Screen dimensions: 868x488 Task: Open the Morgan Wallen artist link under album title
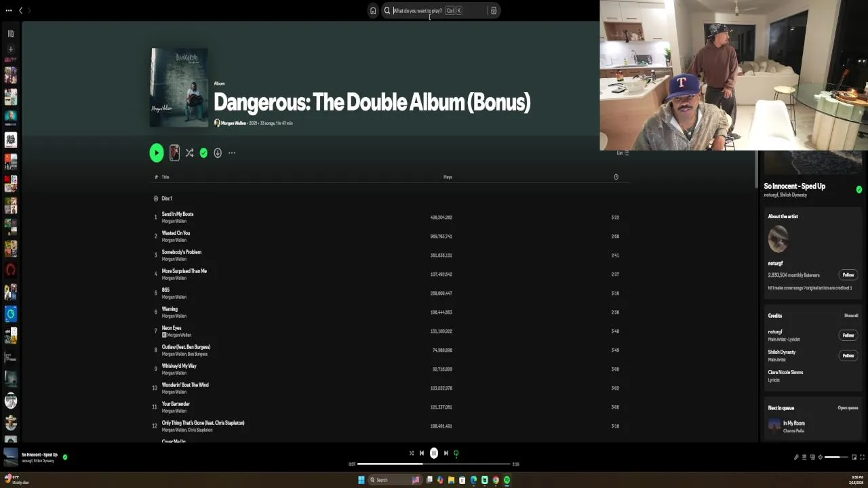pyautogui.click(x=233, y=123)
